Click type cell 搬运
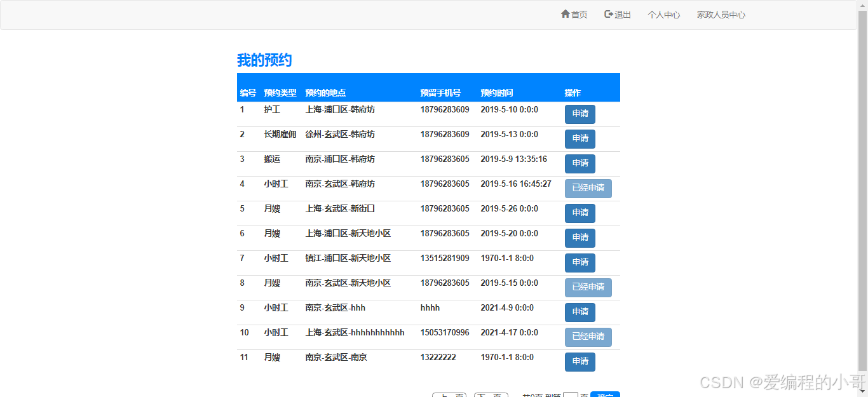Screen dimensions: 868x397 (x=272, y=159)
